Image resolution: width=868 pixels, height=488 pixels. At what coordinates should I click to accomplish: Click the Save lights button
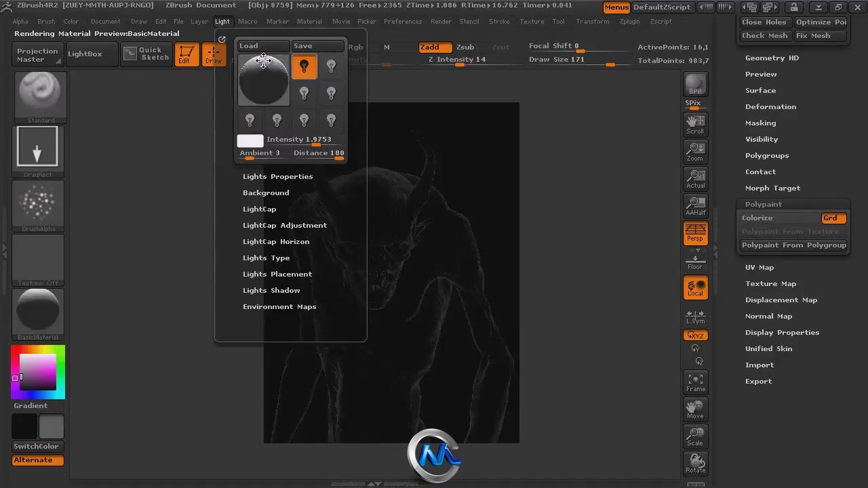tap(318, 46)
